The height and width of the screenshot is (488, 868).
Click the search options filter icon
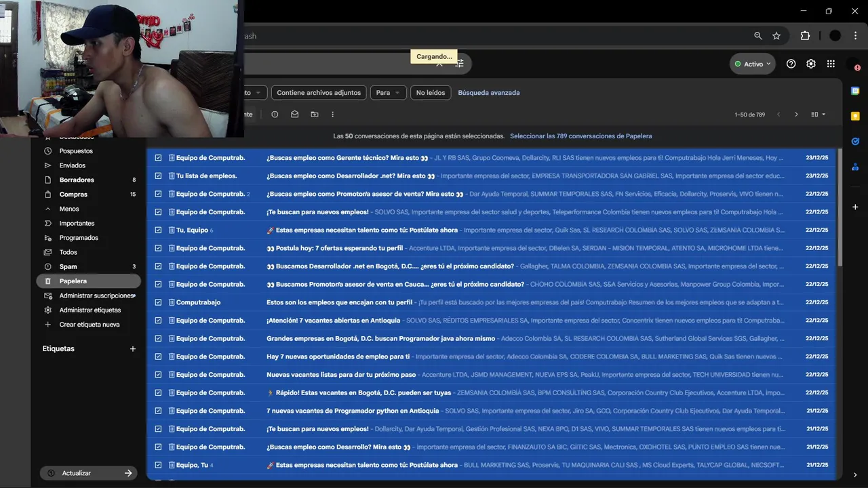click(460, 64)
